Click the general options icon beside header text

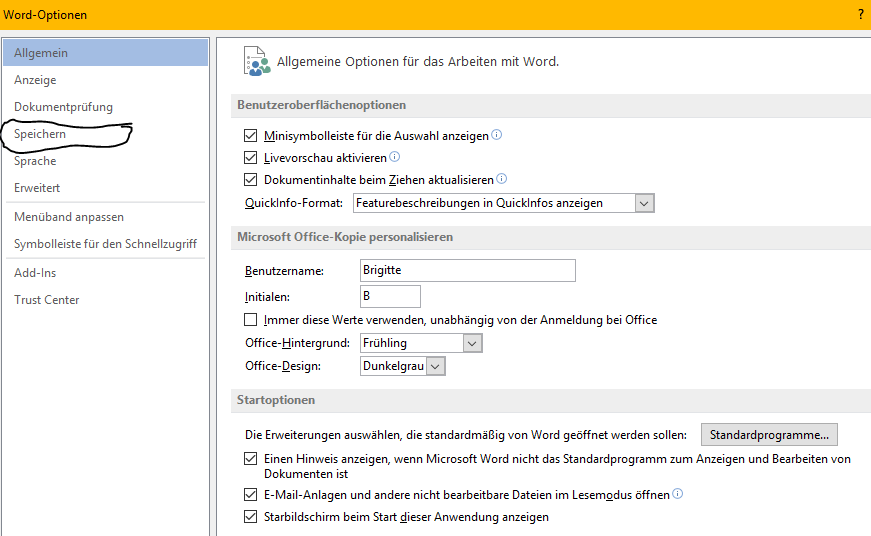coord(257,61)
